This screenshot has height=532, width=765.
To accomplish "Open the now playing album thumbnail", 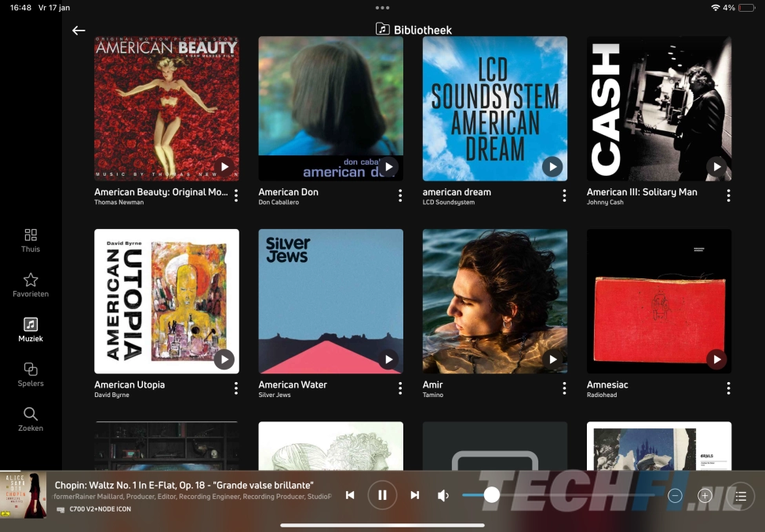I will [24, 495].
